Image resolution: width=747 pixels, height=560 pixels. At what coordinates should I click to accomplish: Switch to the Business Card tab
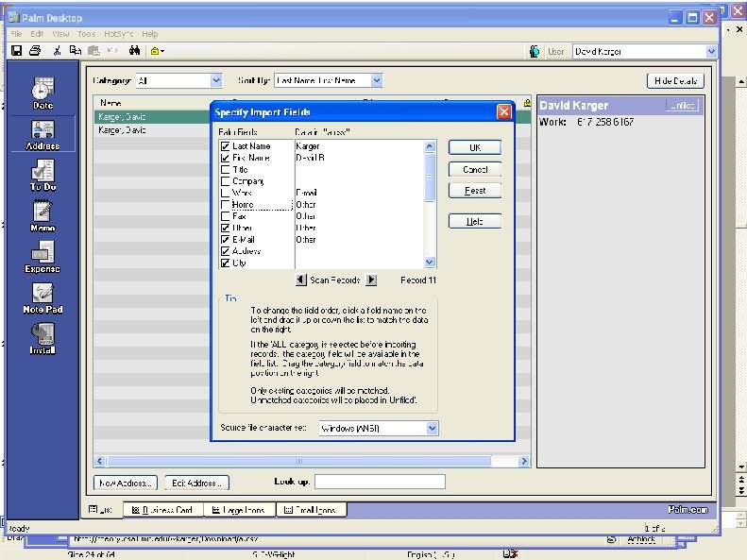(163, 510)
